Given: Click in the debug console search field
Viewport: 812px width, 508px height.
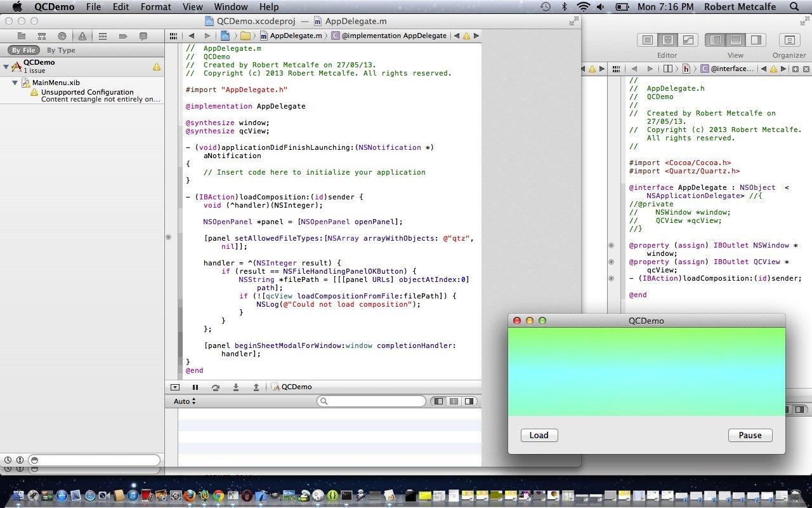Looking at the screenshot, I should pos(372,401).
